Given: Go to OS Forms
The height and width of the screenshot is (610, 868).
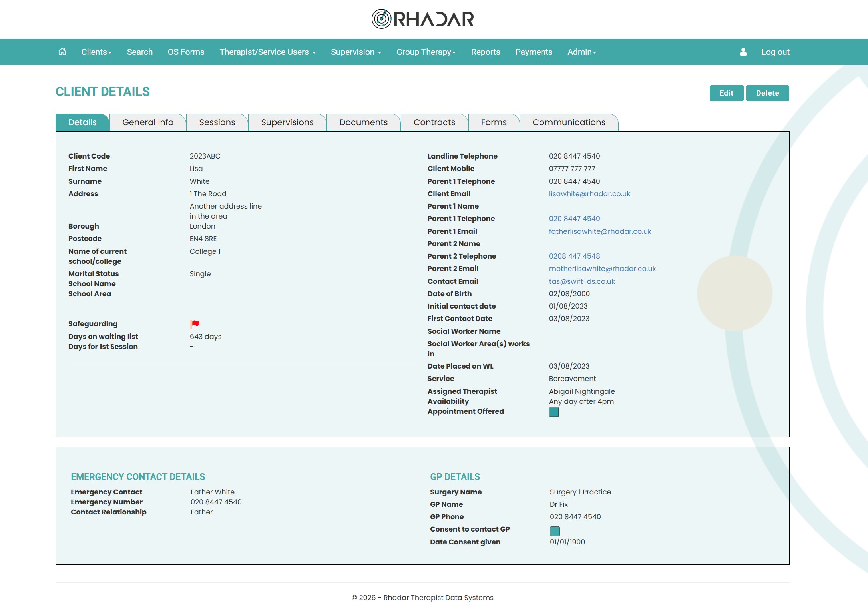Looking at the screenshot, I should [186, 52].
